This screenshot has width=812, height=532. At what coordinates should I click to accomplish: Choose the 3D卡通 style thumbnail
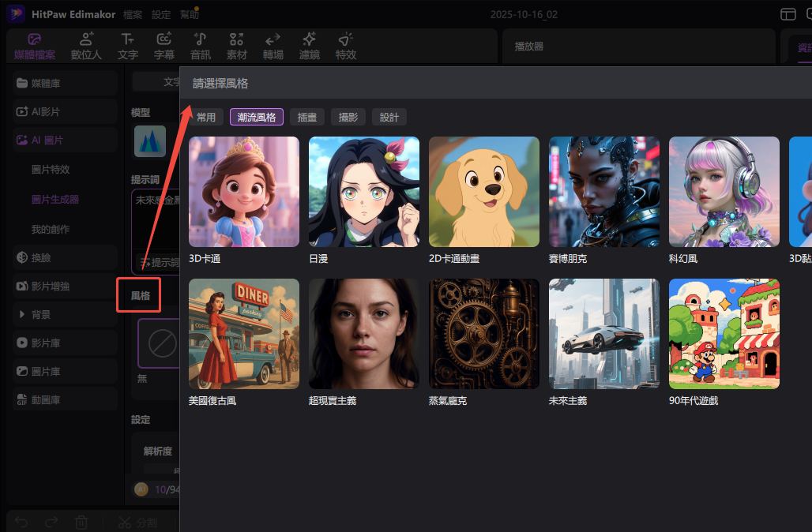244,192
